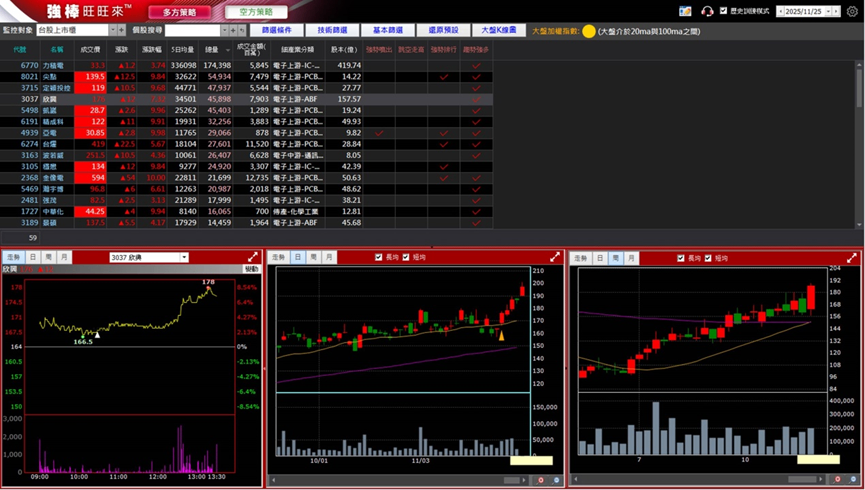This screenshot has height=490, width=865.
Task: Select stock row 4939 亞電
Action: 246,133
